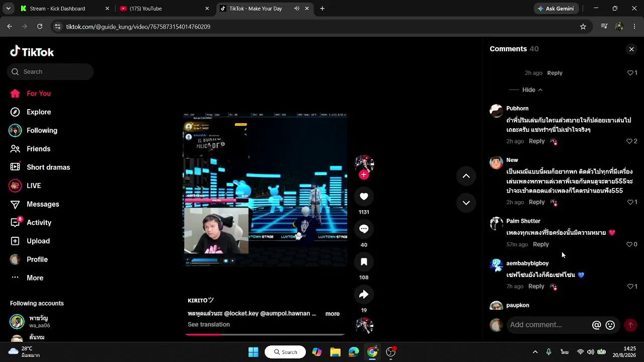
Task: Go to the previous video
Action: [466, 176]
